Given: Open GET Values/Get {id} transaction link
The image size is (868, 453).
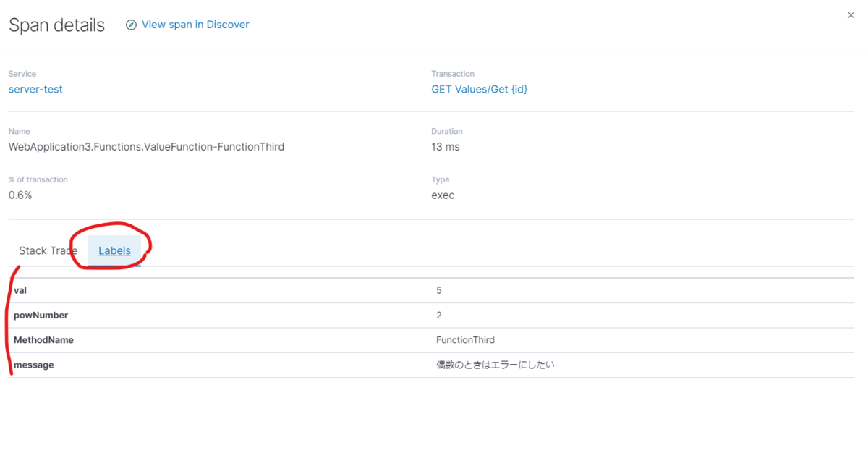Looking at the screenshot, I should pyautogui.click(x=480, y=89).
